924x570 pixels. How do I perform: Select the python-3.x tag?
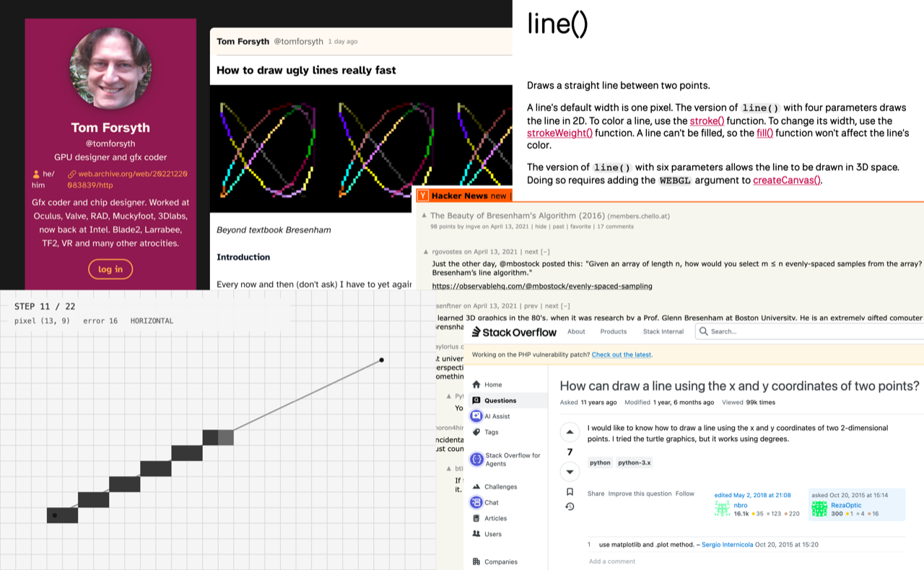(635, 462)
